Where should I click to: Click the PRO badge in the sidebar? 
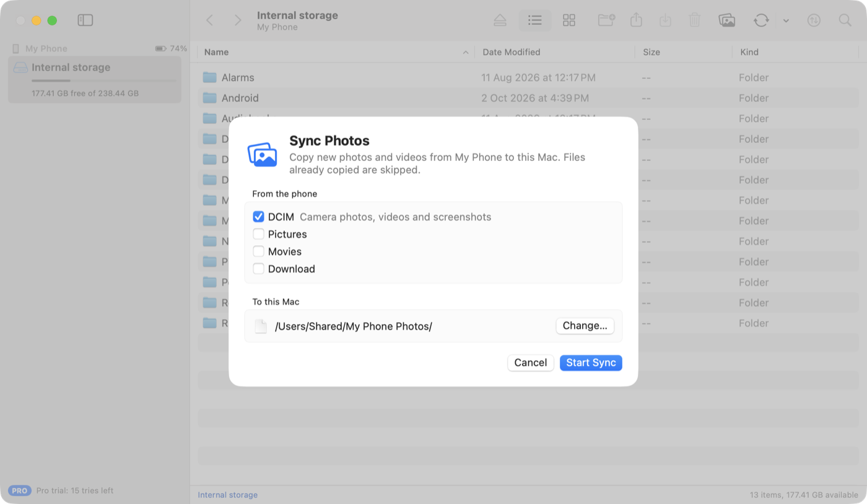(x=19, y=490)
